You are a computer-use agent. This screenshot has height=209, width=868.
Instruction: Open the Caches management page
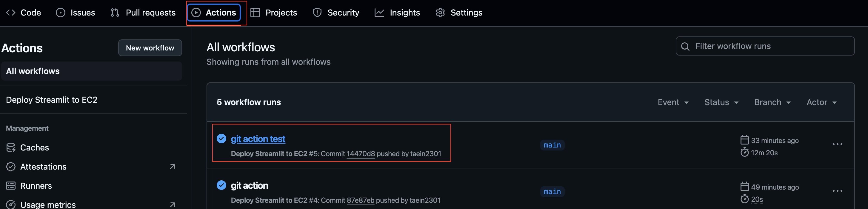click(34, 148)
